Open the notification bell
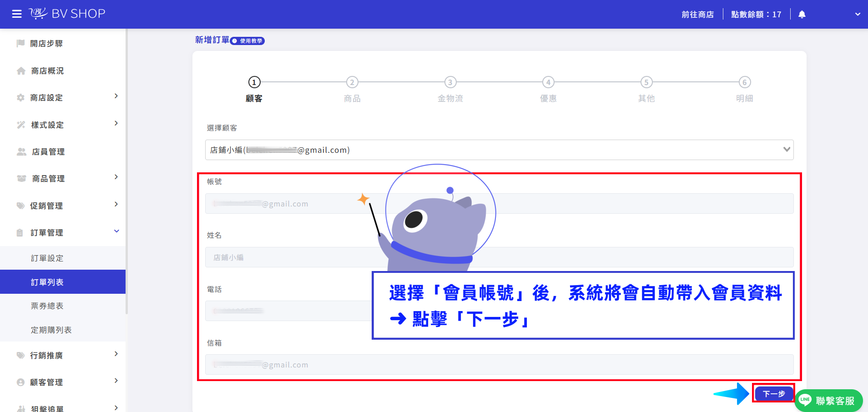Screen dimensions: 868x412 click(802, 15)
